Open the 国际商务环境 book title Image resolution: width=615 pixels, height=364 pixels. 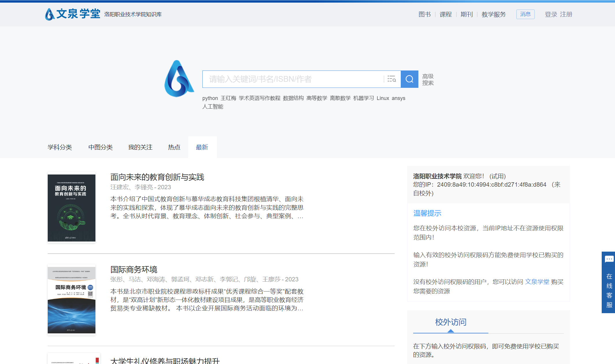[134, 270]
